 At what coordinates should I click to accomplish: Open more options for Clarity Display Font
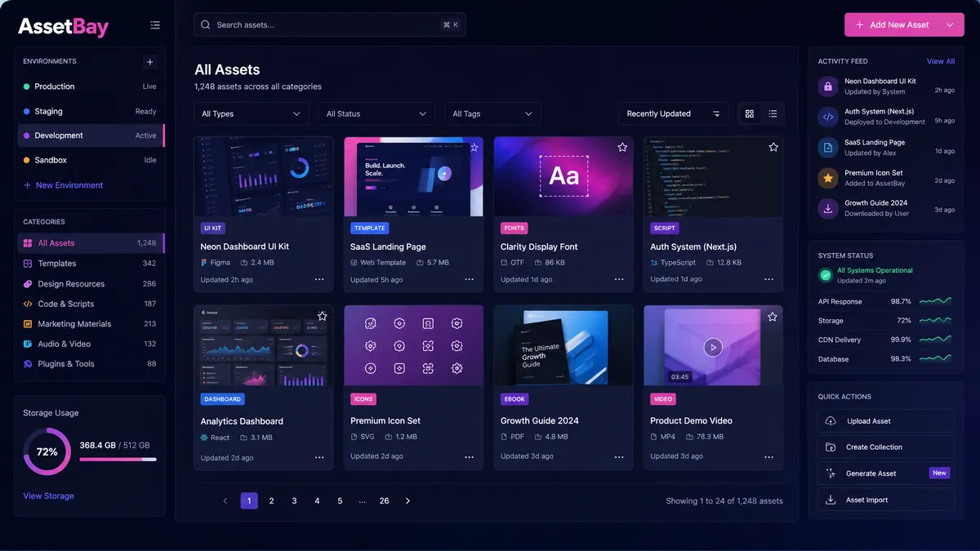(619, 279)
